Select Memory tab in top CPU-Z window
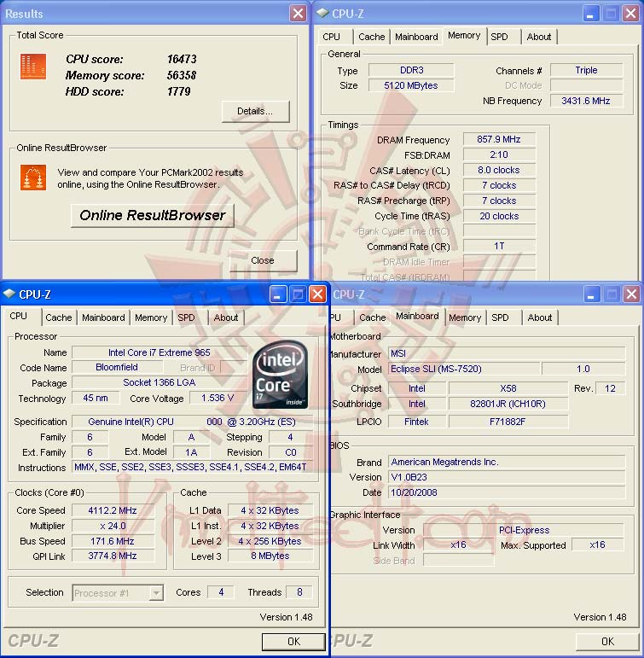Image resolution: width=644 pixels, height=658 pixels. click(x=464, y=36)
